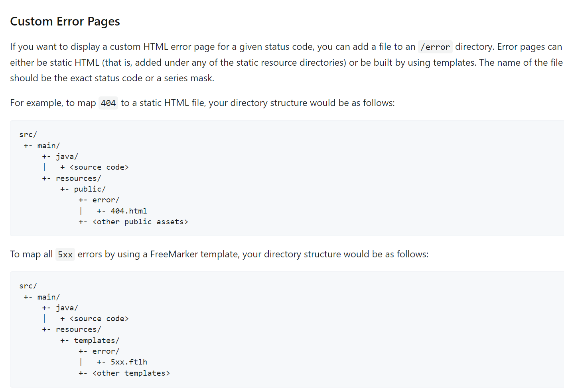
Task: Click main/ in the second code block
Action: (x=49, y=297)
